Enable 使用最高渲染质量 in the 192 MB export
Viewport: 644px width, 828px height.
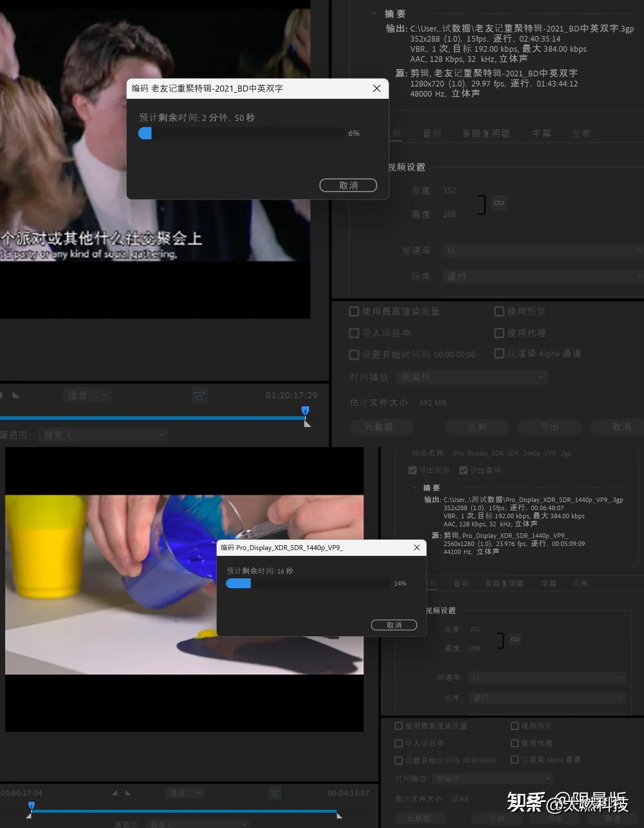pos(354,312)
